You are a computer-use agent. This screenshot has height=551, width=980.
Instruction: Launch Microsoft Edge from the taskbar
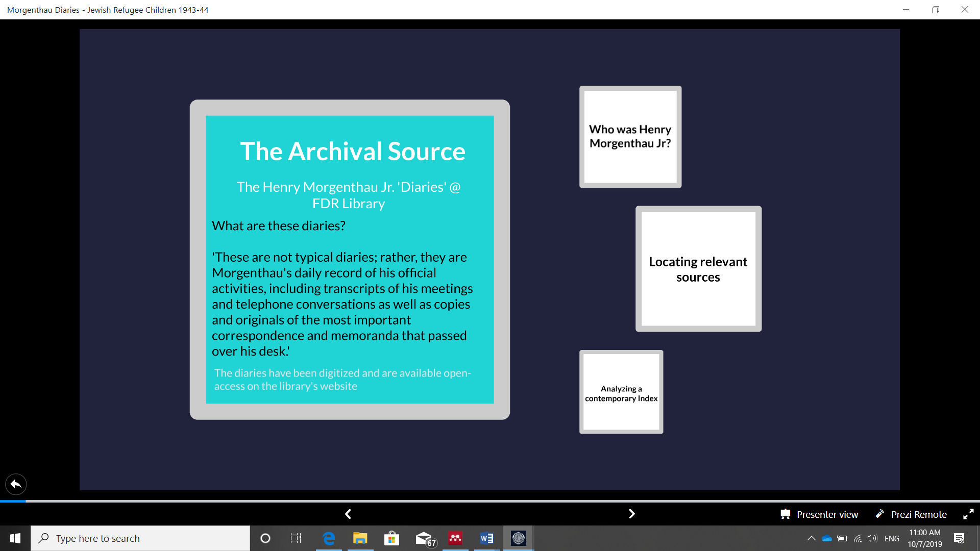tap(329, 538)
